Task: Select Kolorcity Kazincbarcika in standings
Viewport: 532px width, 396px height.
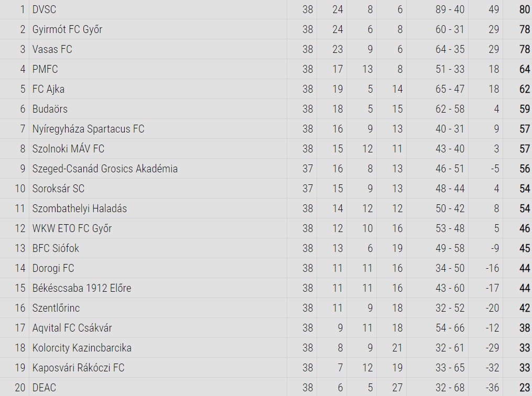Action: pyautogui.click(x=82, y=348)
